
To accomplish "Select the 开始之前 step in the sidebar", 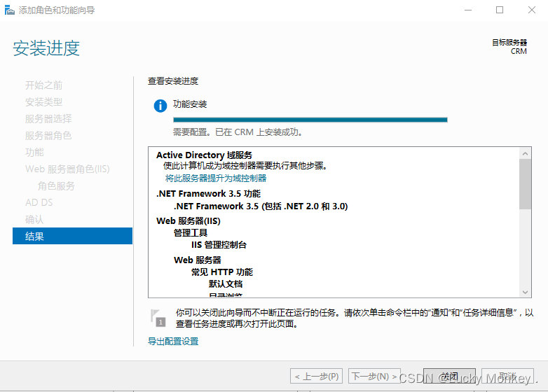I will click(43, 85).
